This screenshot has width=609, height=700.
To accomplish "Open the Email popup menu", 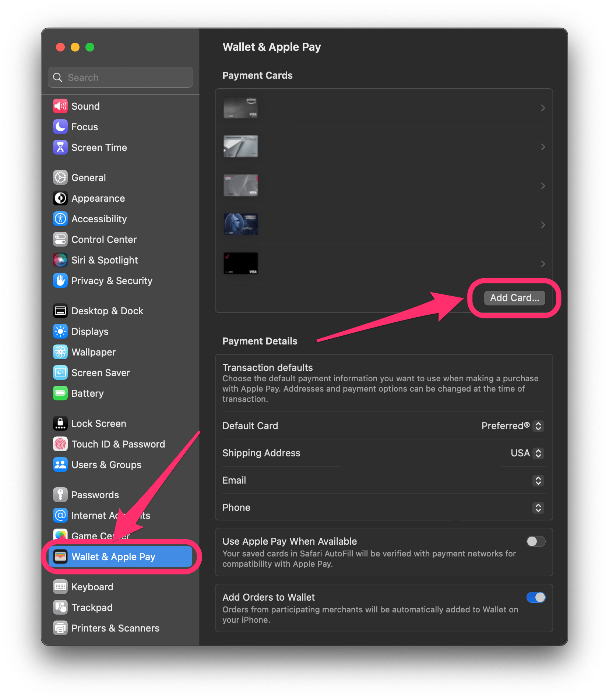I will click(538, 480).
